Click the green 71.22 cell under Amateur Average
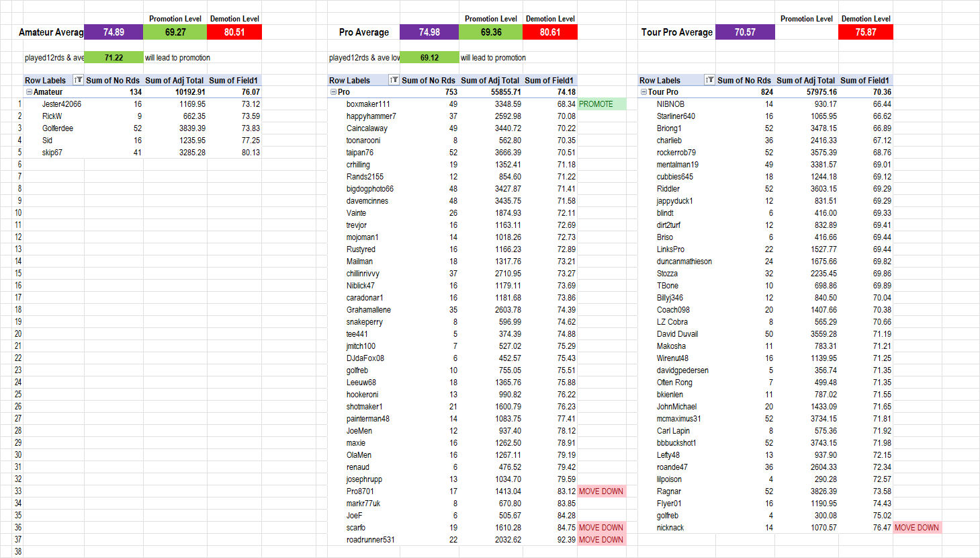Viewport: 980px width, 558px height. 114,58
